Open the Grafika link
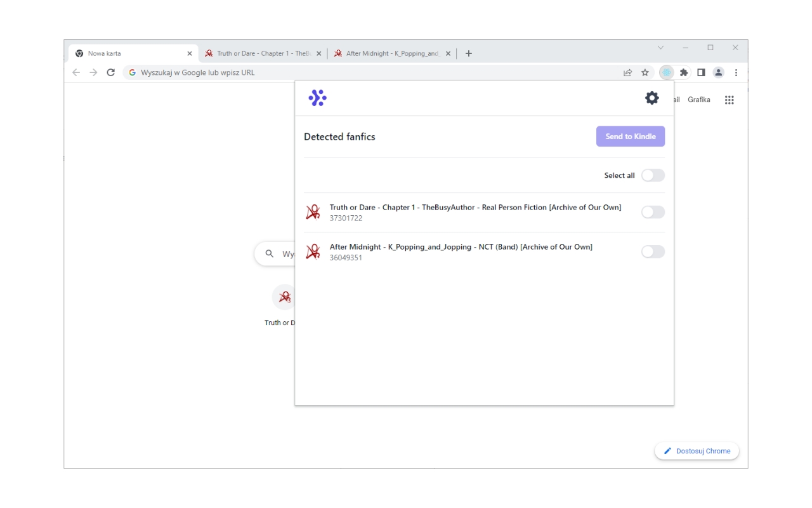This screenshot has width=812, height=508. [699, 100]
